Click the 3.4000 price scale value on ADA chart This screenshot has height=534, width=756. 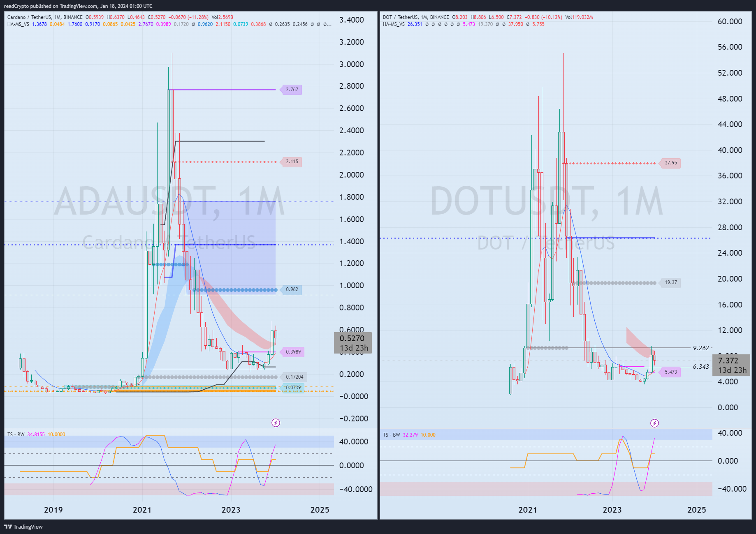click(352, 20)
